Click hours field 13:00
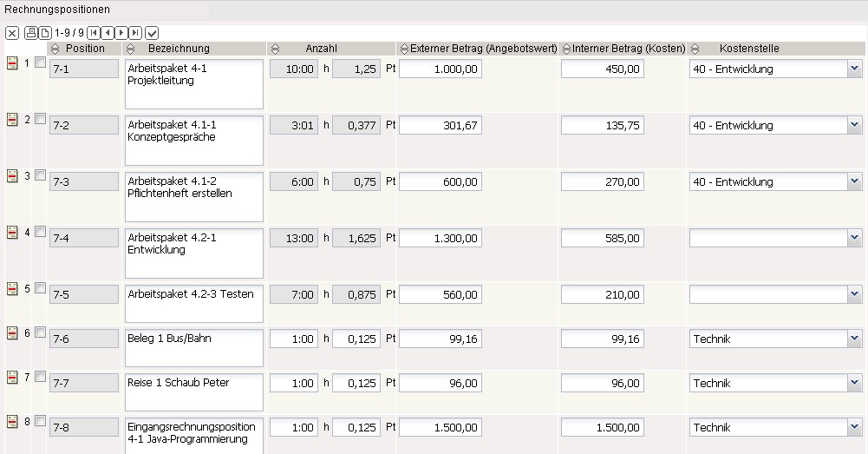The width and height of the screenshot is (868, 454). tap(294, 239)
